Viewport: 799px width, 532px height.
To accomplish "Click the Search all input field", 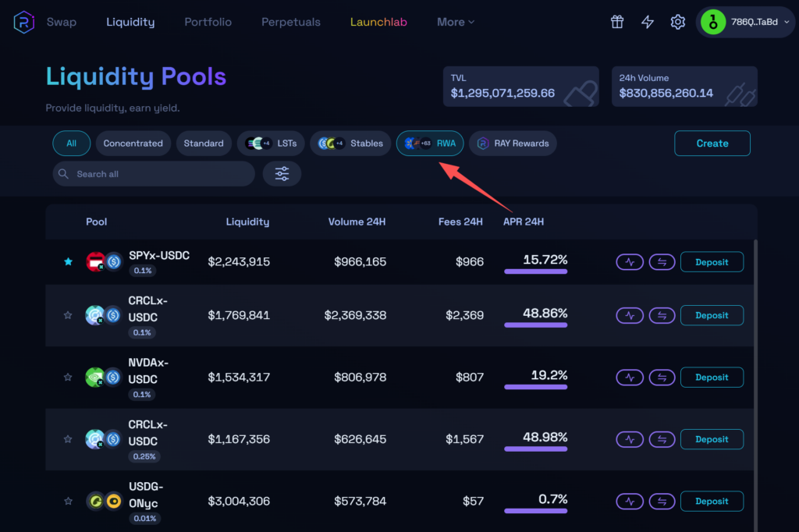I will [x=160, y=174].
